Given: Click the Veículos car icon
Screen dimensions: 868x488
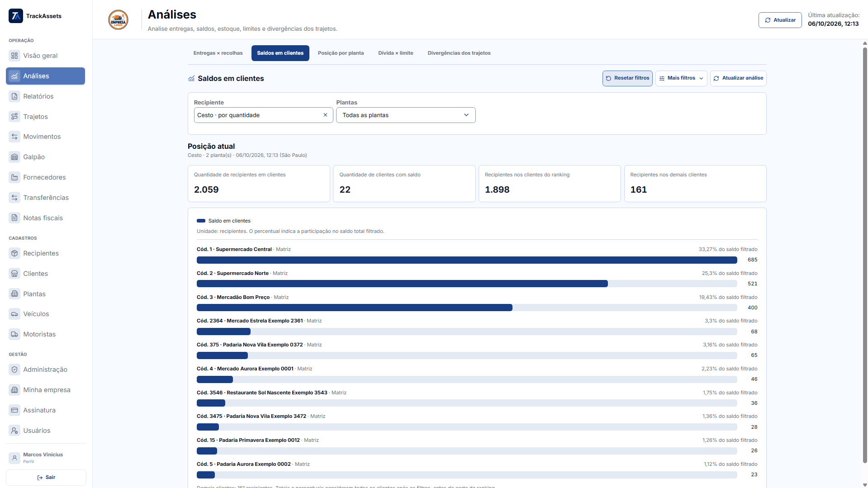Looking at the screenshot, I should [x=14, y=314].
